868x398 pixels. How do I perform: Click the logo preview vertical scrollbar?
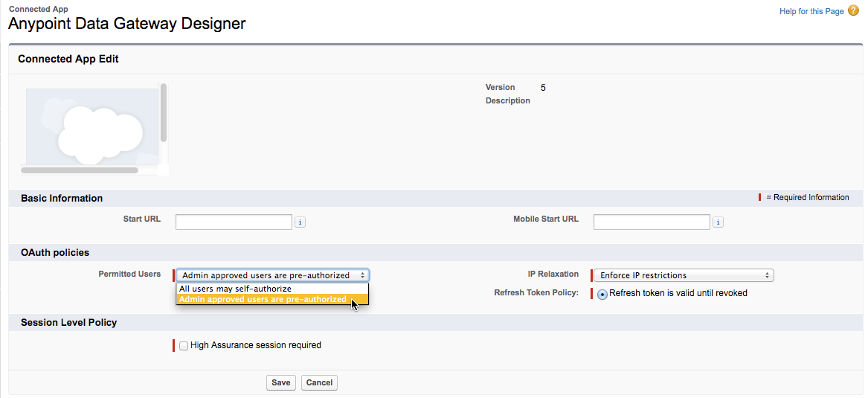163,112
